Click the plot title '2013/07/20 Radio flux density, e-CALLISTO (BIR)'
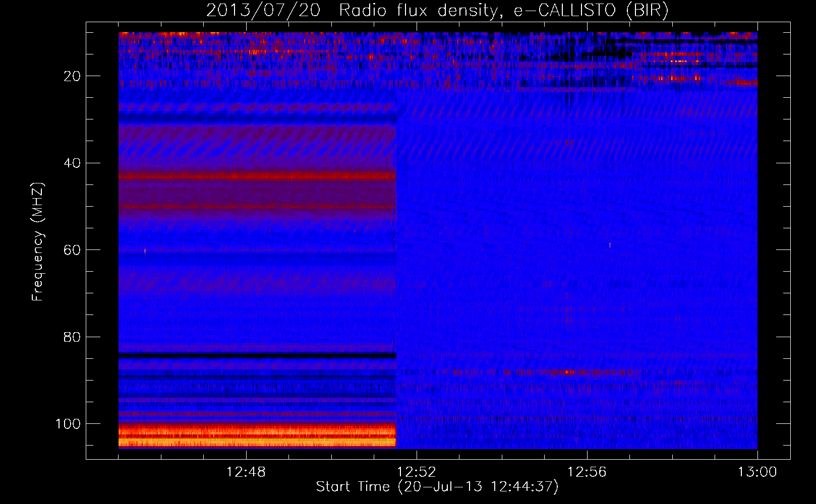Viewport: 816px width, 504px height. point(437,10)
